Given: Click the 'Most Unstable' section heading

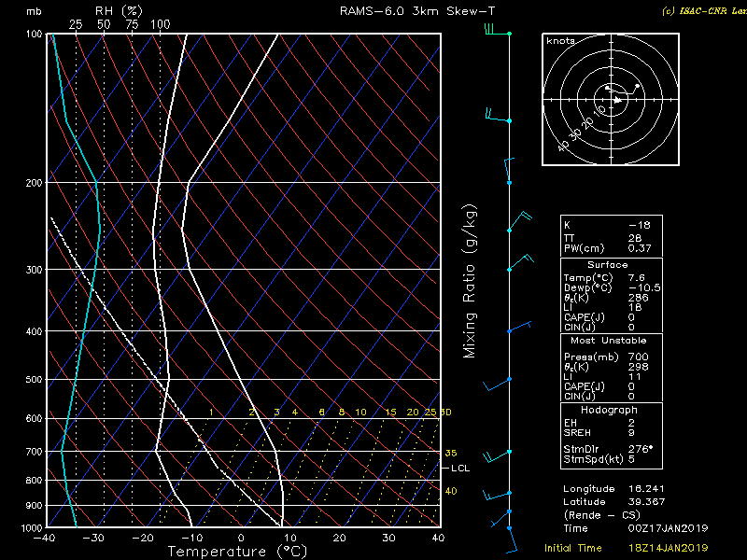Looking at the screenshot, I should (x=609, y=341).
